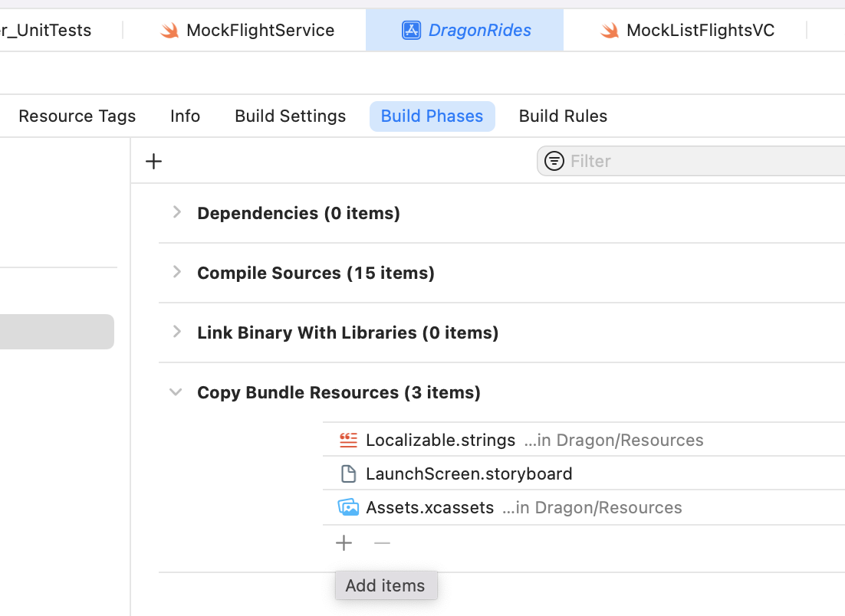This screenshot has height=616, width=845.
Task: Select the LaunchScreen.storyboard resource row
Action: (584, 473)
